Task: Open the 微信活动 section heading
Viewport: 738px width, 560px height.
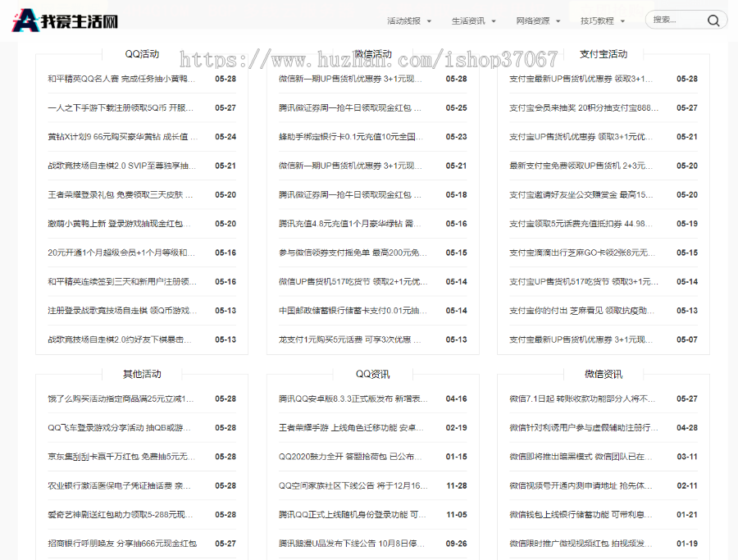Action: [x=373, y=54]
